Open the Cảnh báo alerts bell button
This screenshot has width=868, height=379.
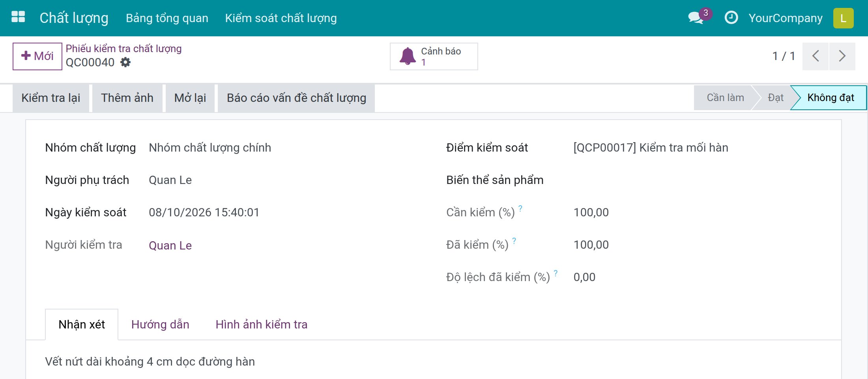[x=434, y=56]
